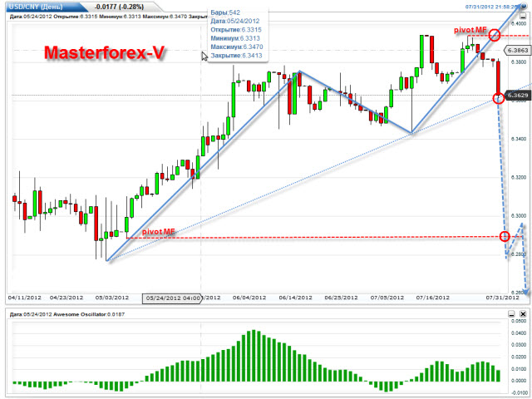Screen dimensions: 532x399
Task: Minimize the Awesome Oscillator panel
Action: [512, 314]
